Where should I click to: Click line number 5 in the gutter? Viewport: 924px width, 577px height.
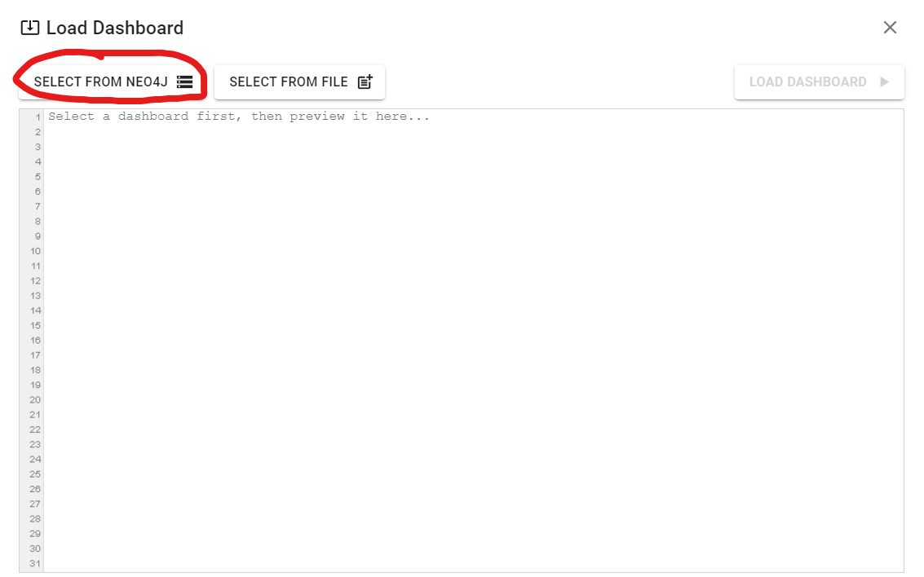pos(38,177)
